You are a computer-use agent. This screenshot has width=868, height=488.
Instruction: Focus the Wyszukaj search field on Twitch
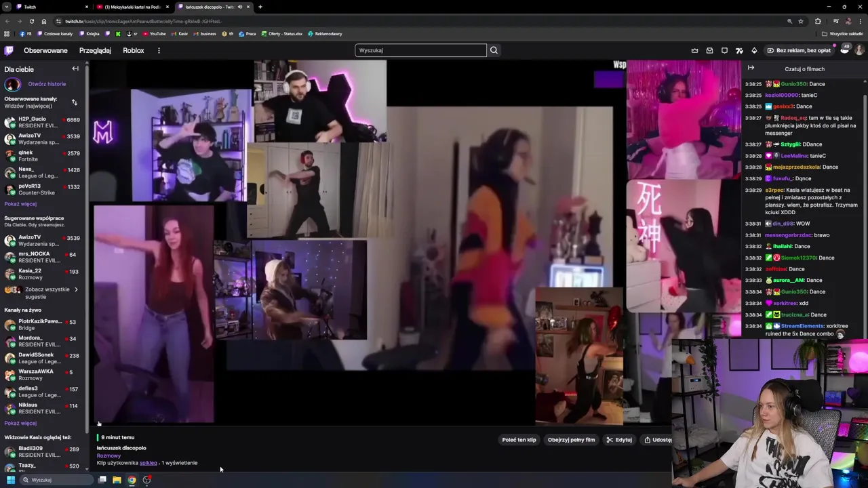(420, 50)
